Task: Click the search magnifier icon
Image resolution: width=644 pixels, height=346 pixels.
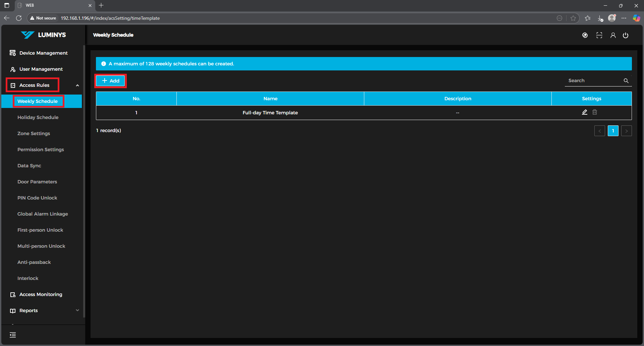Action: click(x=626, y=81)
